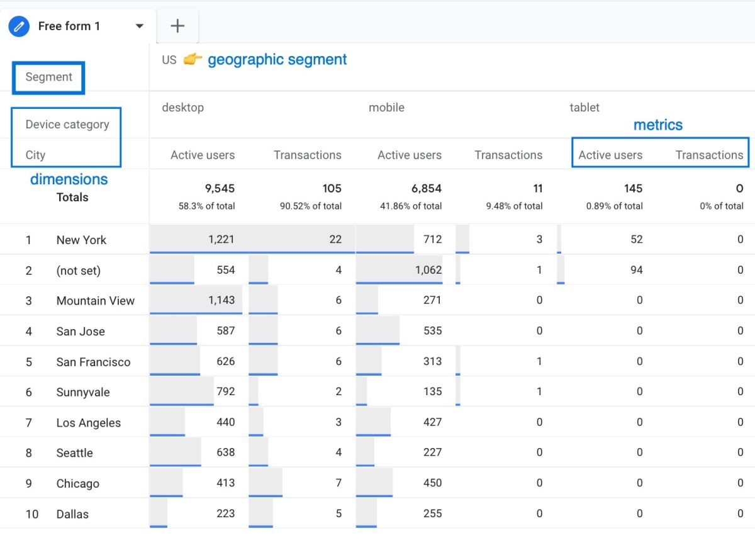
Task: Add a new tab with the plus button
Action: [x=178, y=26]
